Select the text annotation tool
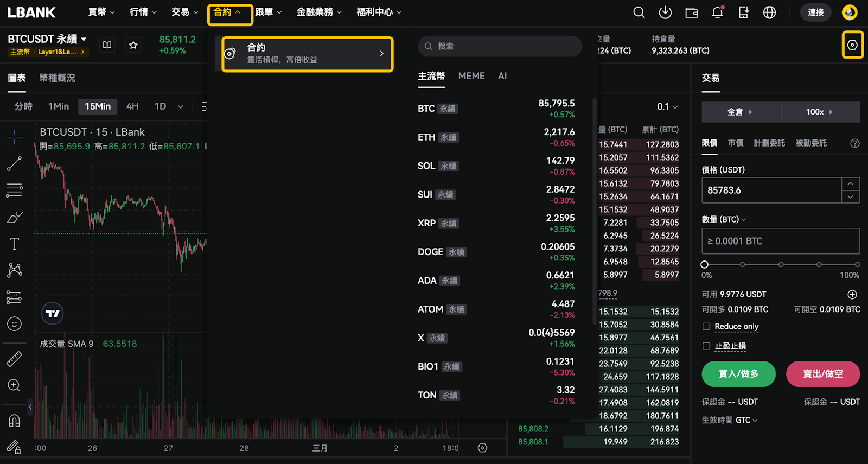 (x=15, y=244)
